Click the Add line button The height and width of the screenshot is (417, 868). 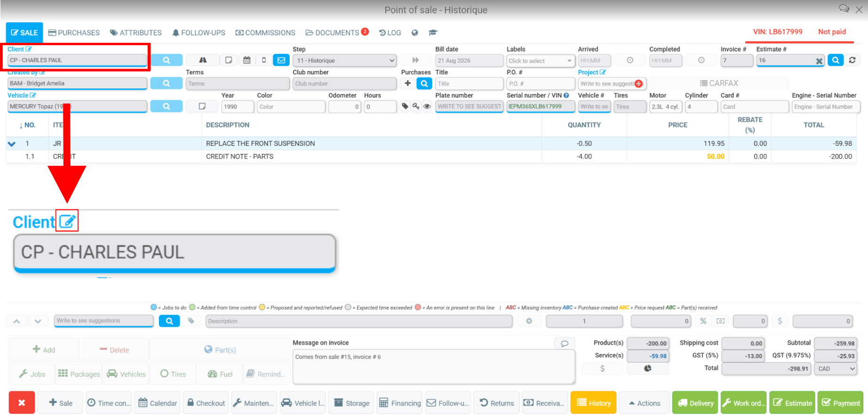tap(44, 350)
